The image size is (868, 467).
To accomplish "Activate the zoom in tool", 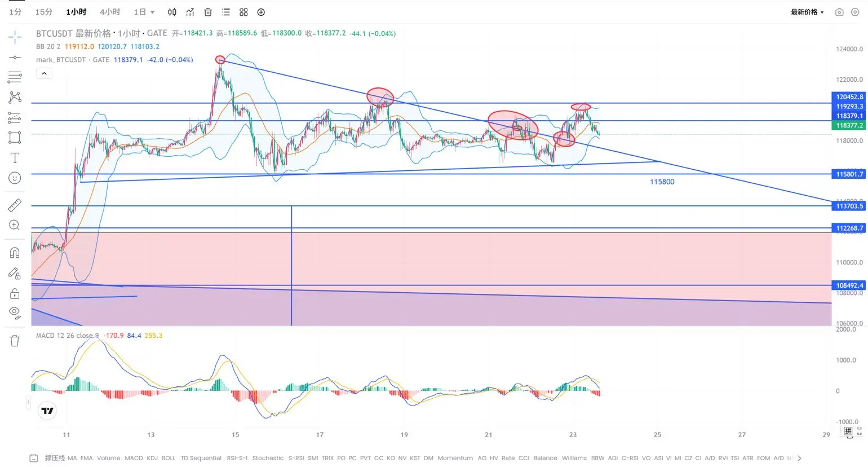I will pyautogui.click(x=15, y=226).
